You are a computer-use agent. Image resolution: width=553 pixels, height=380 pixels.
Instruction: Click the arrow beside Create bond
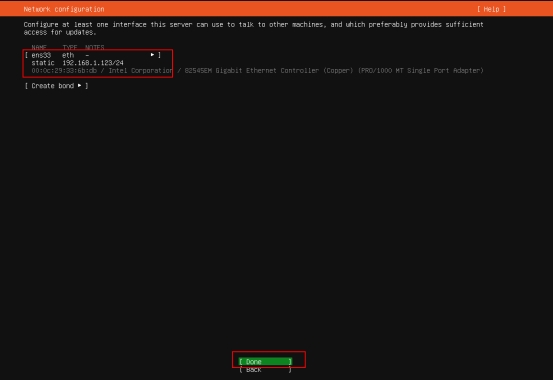click(79, 85)
